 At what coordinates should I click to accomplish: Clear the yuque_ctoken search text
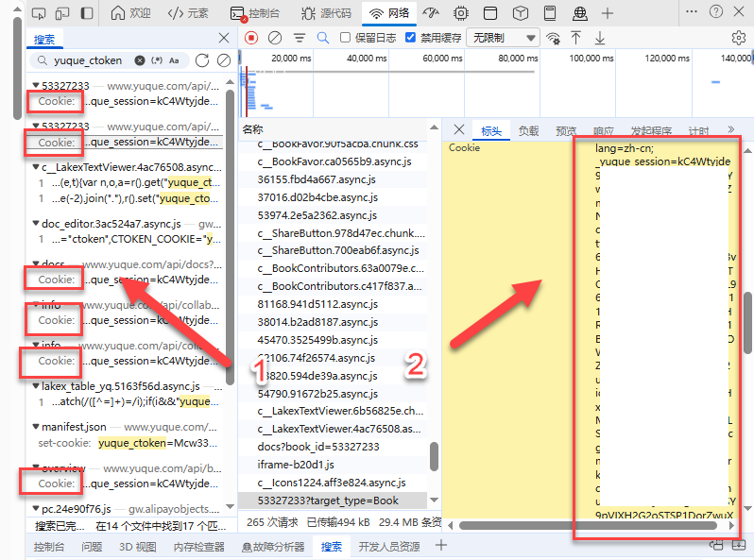[140, 60]
